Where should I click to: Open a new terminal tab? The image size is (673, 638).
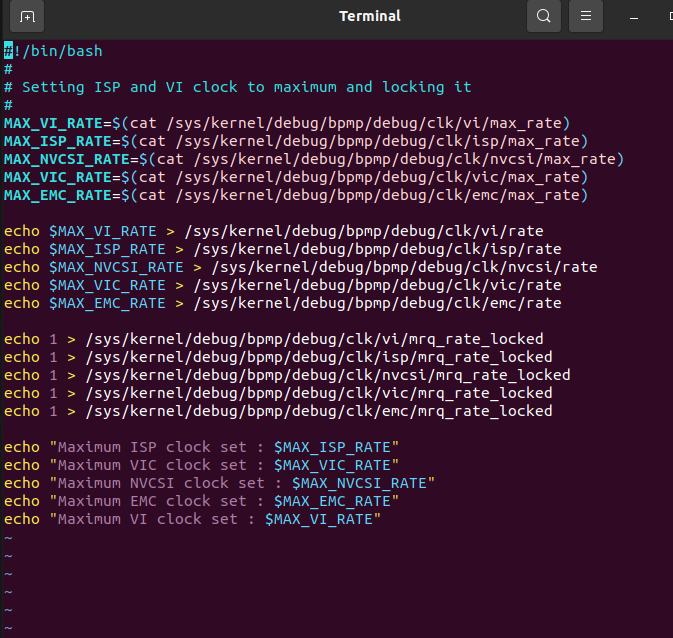(27, 16)
